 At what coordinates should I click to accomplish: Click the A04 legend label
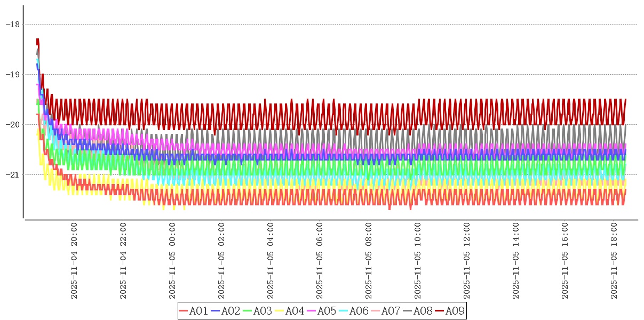pos(295,311)
